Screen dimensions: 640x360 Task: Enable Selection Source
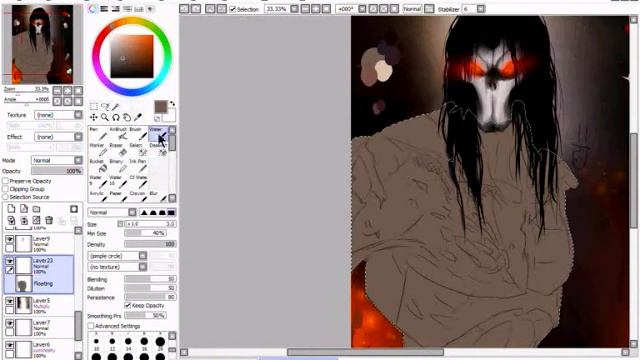tap(5, 197)
